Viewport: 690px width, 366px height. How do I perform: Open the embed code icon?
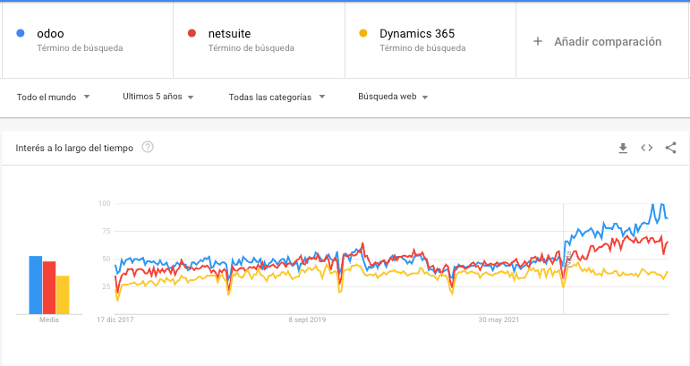click(x=646, y=148)
